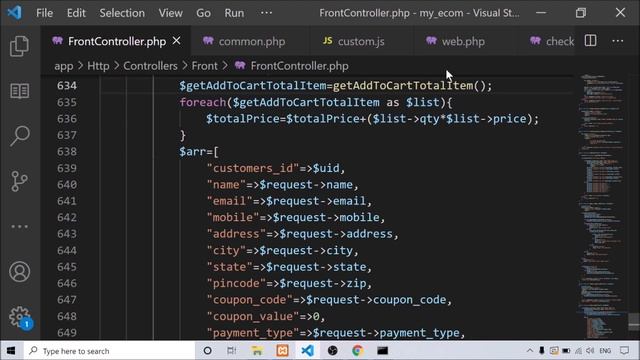Open the second book-shaped activity bar icon
The image size is (640, 360).
point(19,91)
